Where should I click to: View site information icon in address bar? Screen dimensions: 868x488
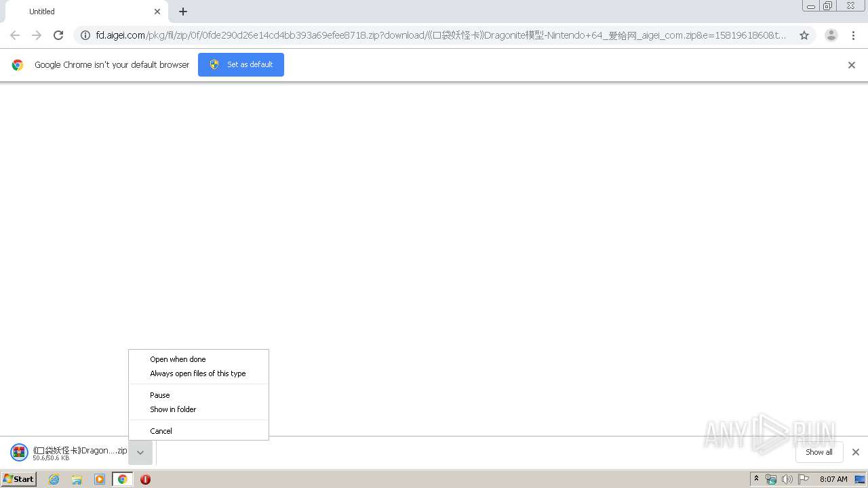(85, 35)
